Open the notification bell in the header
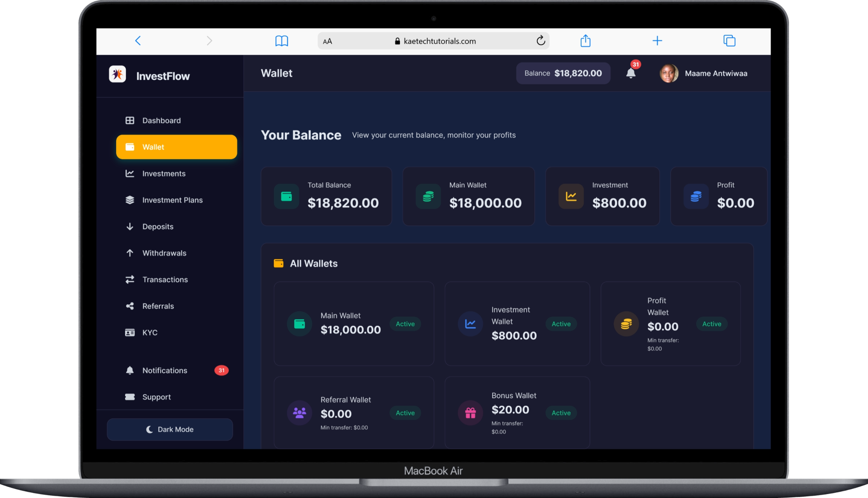Screen dimensions: 868x498 tap(631, 73)
